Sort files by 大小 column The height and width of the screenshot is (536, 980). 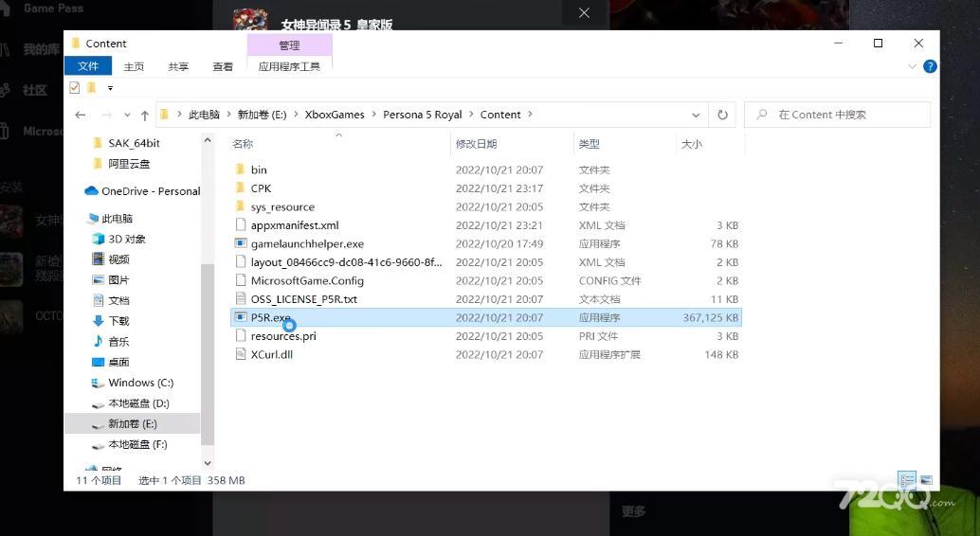point(691,144)
